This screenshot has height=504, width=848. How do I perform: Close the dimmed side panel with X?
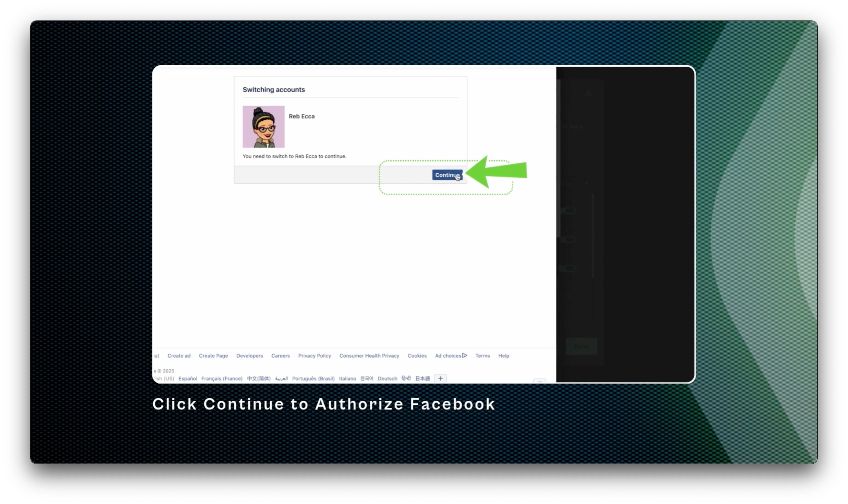coord(589,93)
